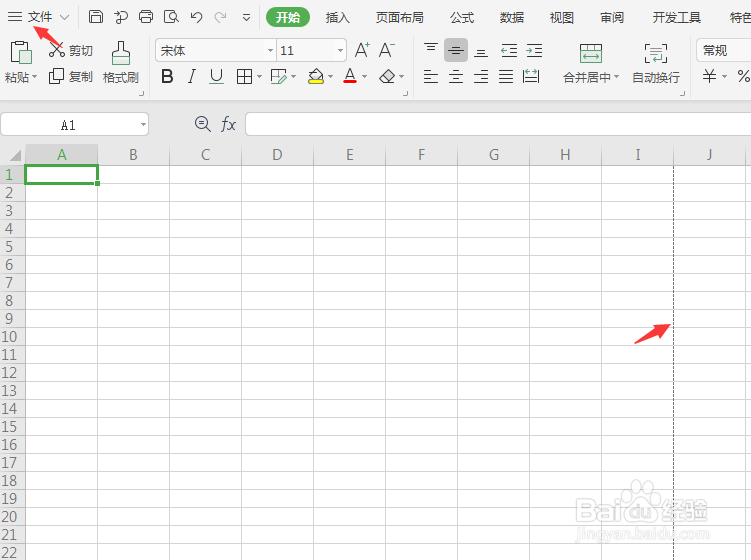
Task: Apply red font color
Action: click(350, 76)
